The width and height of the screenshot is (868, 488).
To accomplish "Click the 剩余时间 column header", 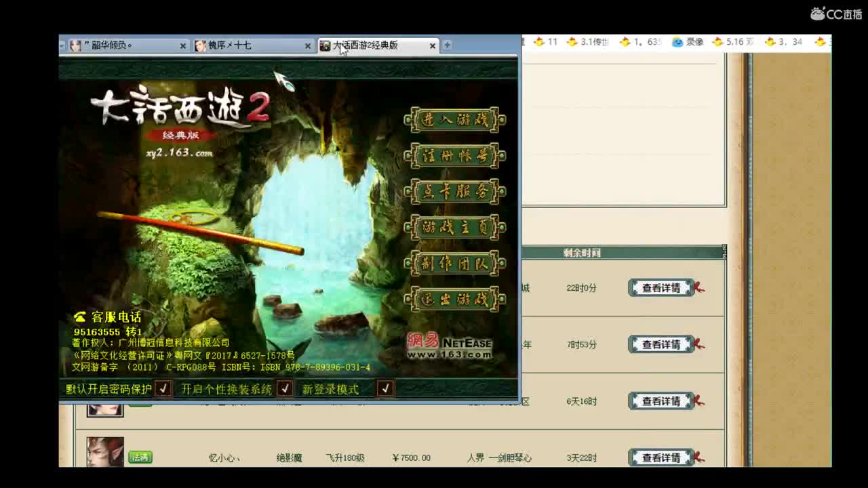I will tap(582, 253).
